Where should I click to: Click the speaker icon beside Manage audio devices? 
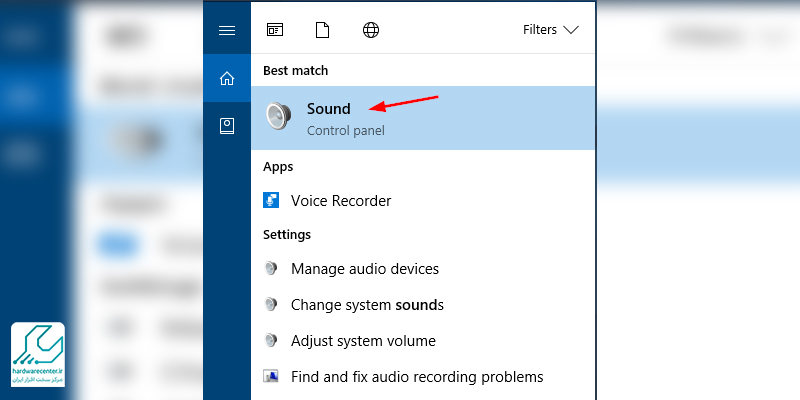[271, 269]
